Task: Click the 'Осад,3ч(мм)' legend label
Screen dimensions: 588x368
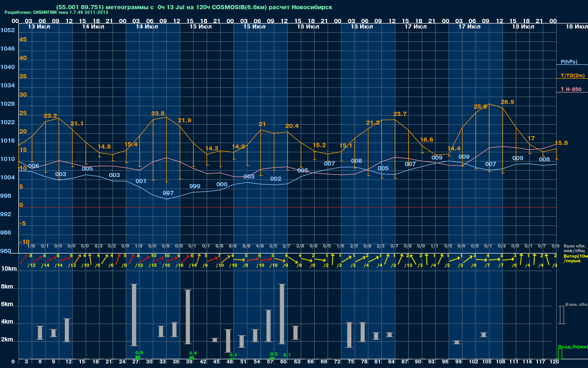Action: pyautogui.click(x=573, y=346)
